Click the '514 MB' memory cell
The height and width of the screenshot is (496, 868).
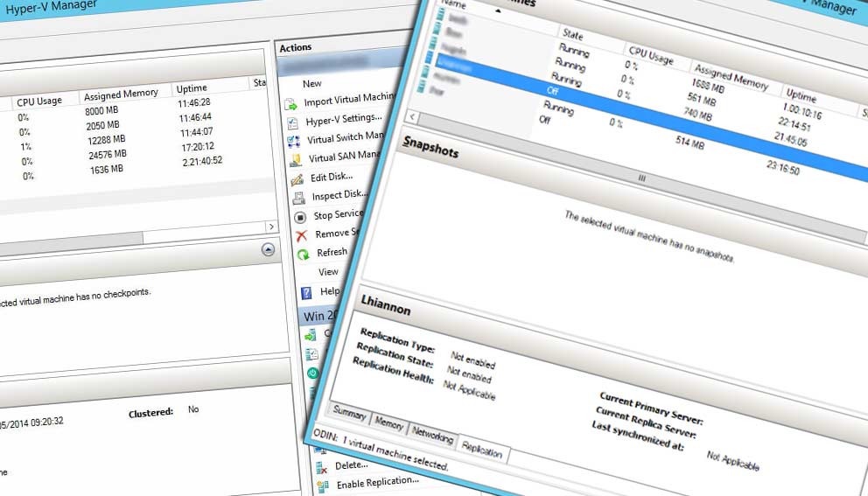click(x=689, y=143)
